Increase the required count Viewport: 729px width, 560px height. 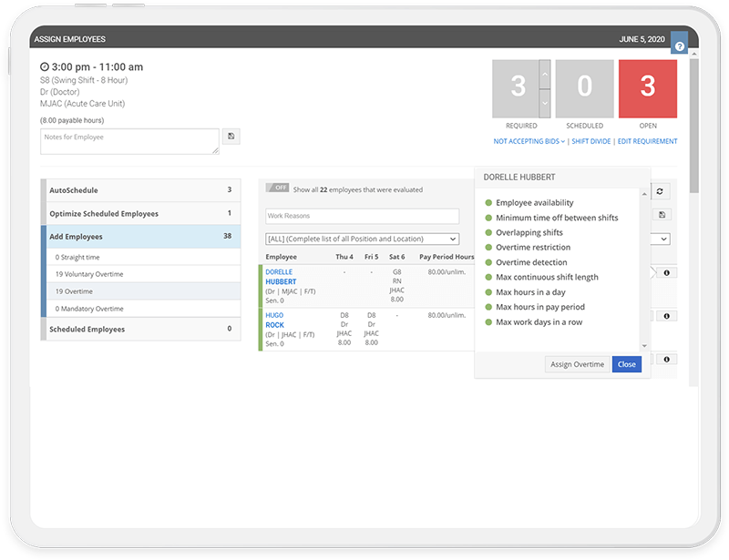(545, 74)
